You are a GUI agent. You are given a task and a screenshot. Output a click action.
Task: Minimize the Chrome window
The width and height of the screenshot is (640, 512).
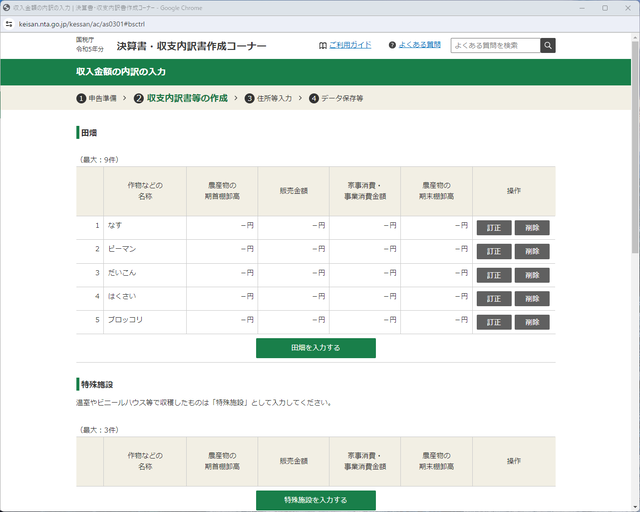coord(582,8)
